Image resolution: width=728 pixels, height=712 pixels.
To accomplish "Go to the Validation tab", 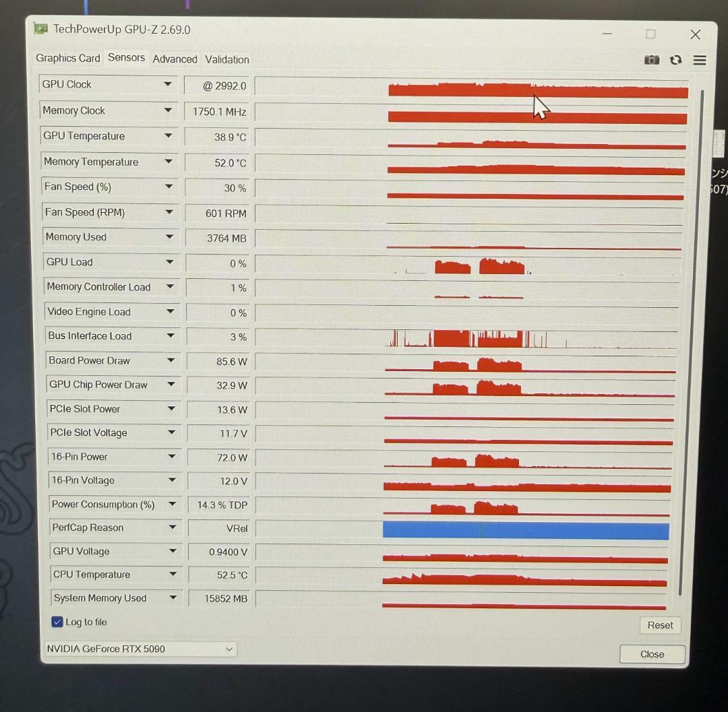I will click(x=227, y=59).
